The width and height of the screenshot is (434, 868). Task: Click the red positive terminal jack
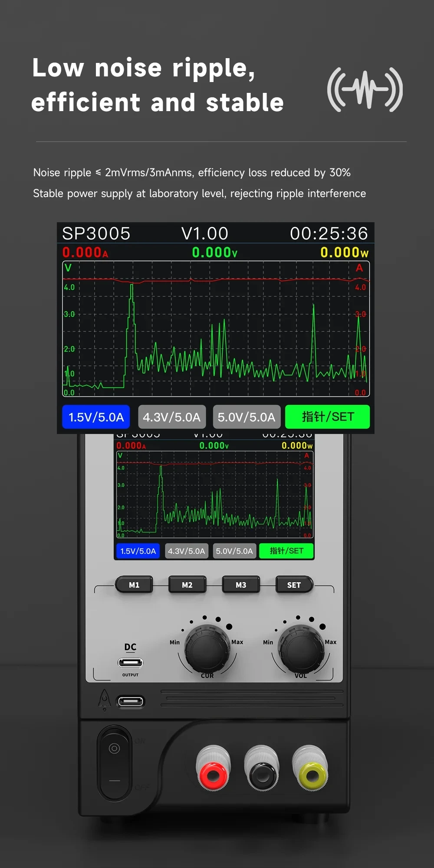[x=213, y=773]
